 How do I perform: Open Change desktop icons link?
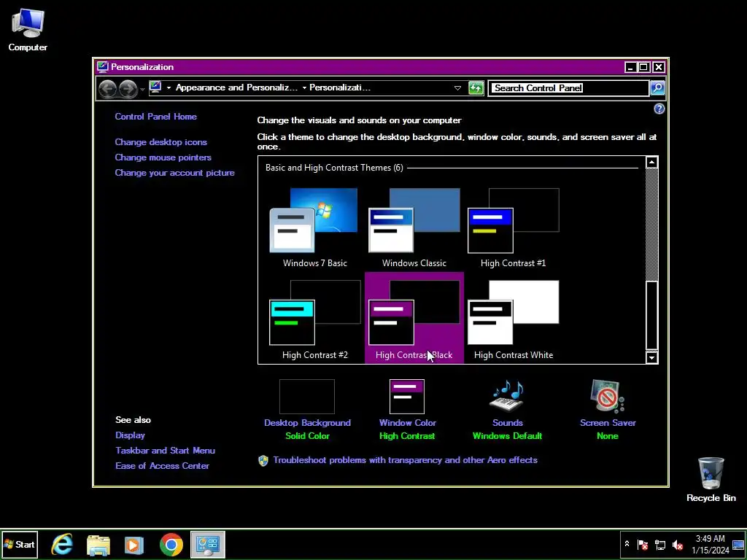pyautogui.click(x=161, y=142)
